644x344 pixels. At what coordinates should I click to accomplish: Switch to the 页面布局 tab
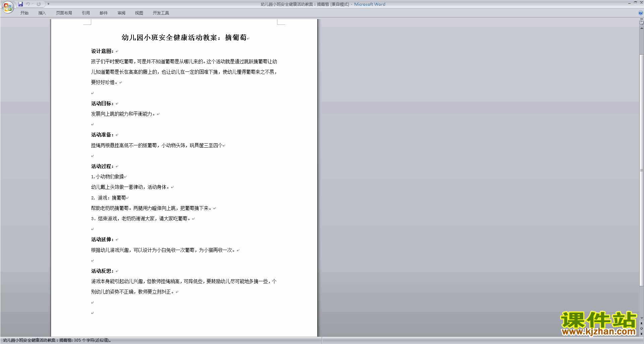click(64, 13)
